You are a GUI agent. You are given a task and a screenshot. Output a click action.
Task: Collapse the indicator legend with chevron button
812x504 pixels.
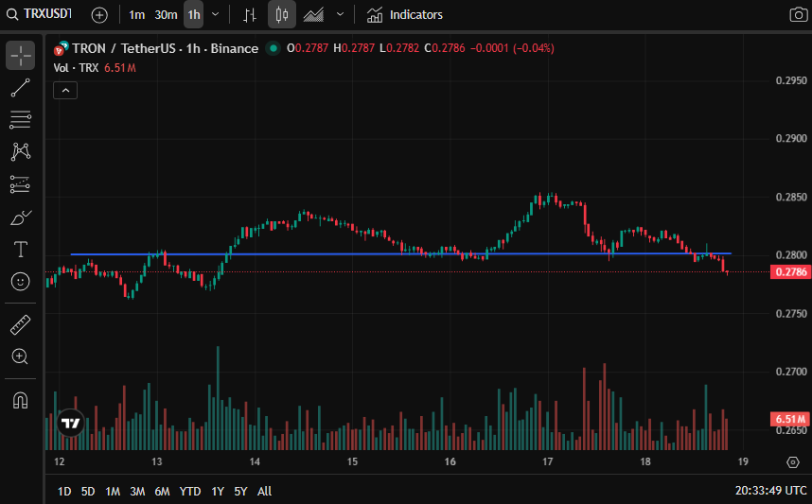click(65, 91)
